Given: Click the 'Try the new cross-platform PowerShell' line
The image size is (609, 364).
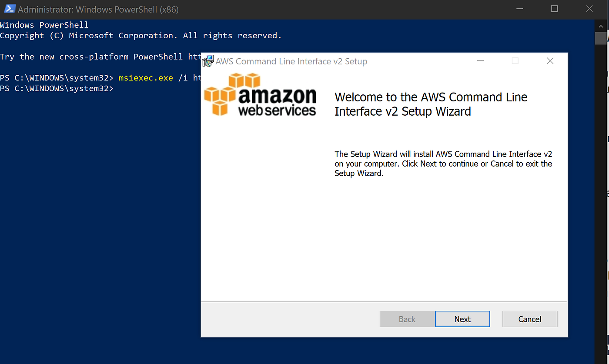Looking at the screenshot, I should pos(100,57).
